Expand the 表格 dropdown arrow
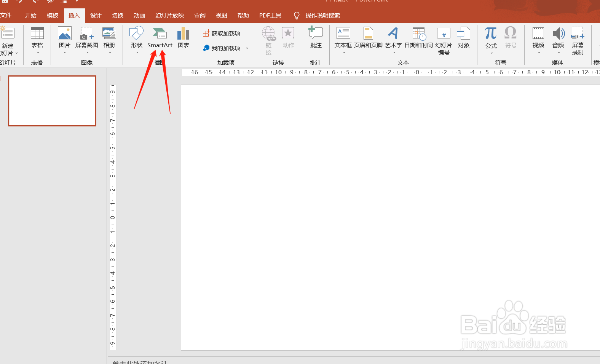 point(38,53)
